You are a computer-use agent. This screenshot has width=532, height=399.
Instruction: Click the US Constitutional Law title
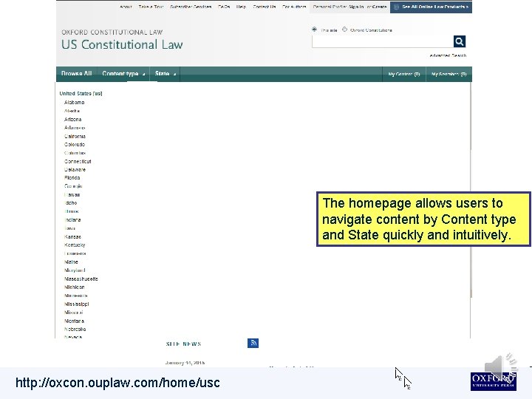122,44
